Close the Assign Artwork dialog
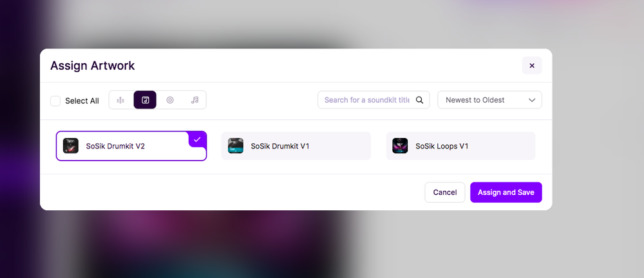Image resolution: width=644 pixels, height=278 pixels. pyautogui.click(x=532, y=65)
